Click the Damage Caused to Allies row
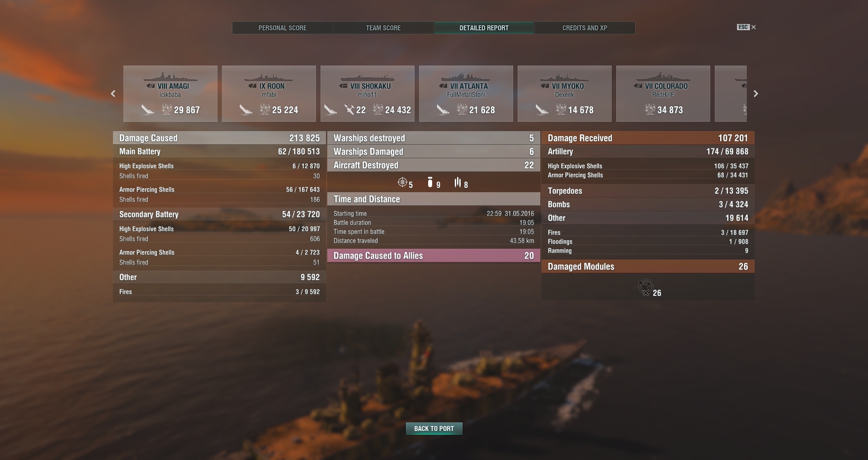This screenshot has height=460, width=868. tap(434, 256)
